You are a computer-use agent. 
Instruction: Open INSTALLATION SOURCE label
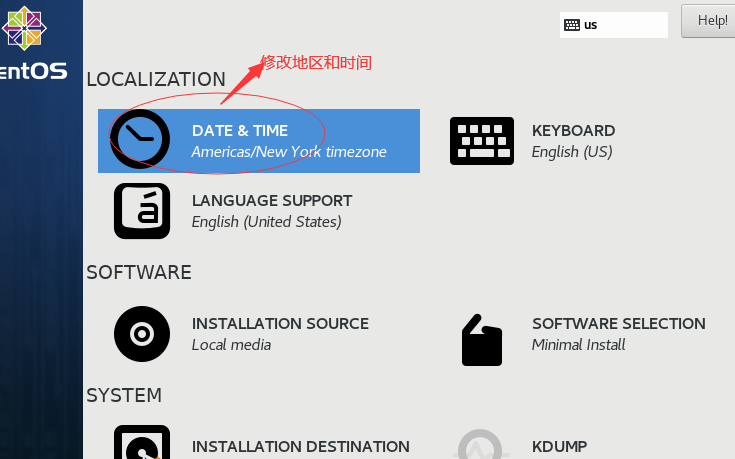coord(280,324)
